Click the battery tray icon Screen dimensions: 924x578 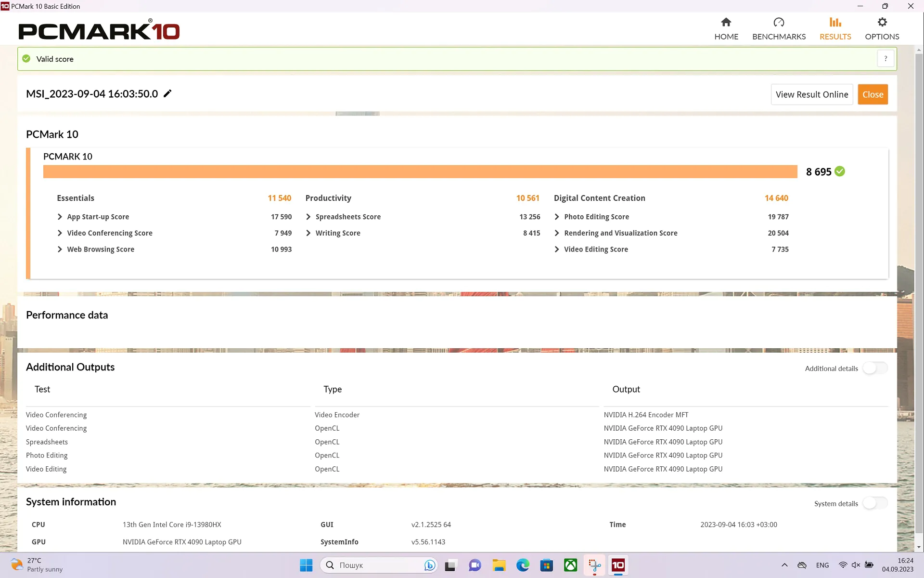pos(869,565)
